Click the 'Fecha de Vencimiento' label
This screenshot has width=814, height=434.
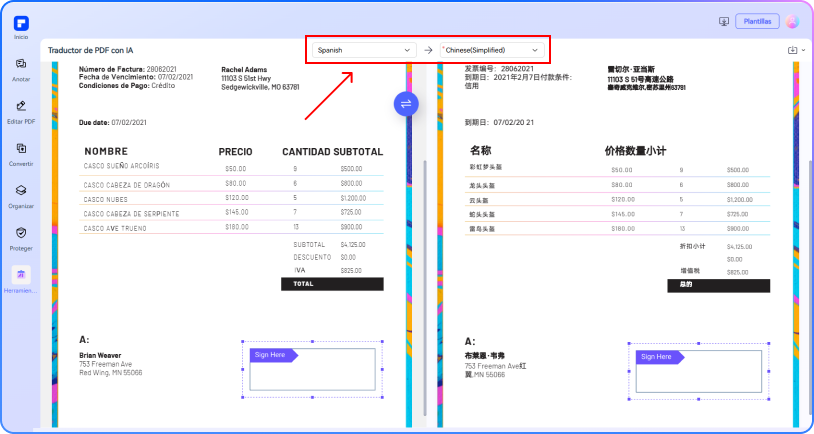click(x=117, y=77)
